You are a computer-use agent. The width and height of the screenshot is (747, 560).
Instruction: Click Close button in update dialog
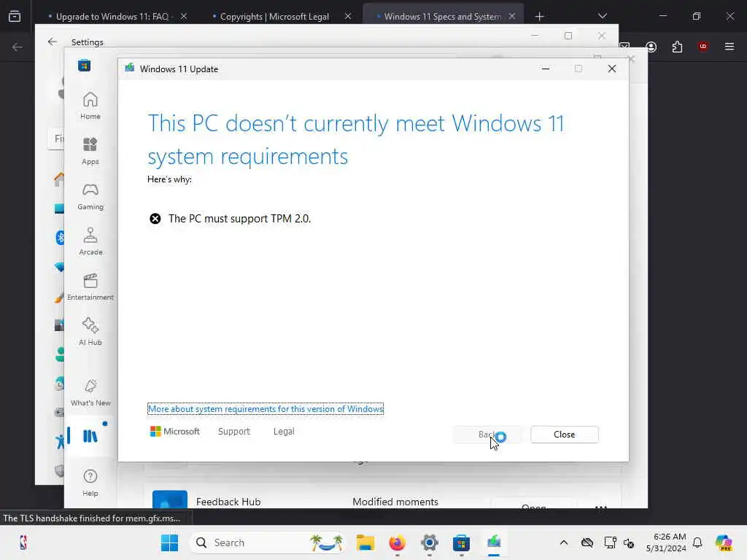pos(565,435)
